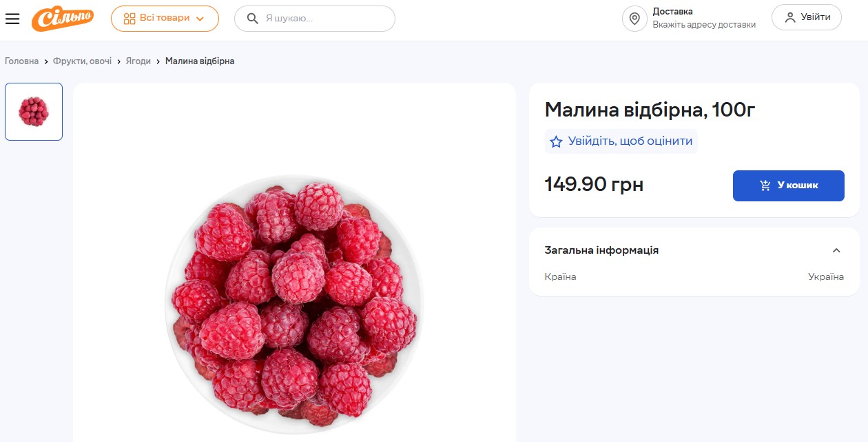Click the Загальна інформація section header

click(601, 250)
